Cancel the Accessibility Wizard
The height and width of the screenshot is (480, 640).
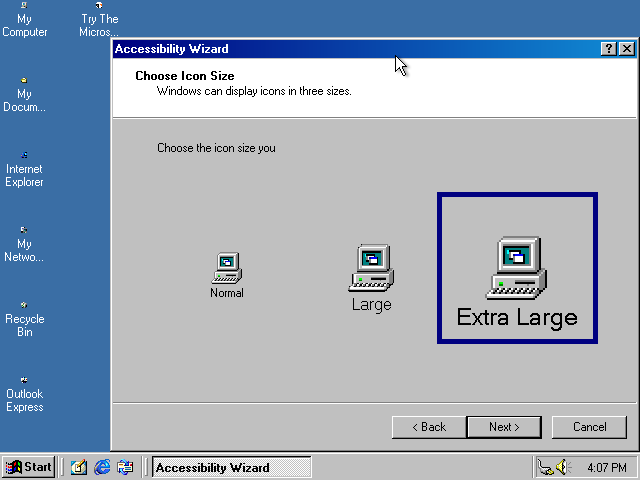coord(589,427)
